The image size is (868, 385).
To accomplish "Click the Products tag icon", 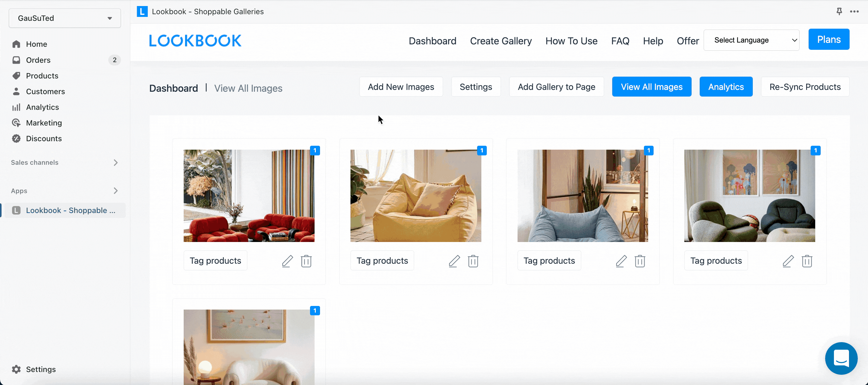I will point(16,75).
